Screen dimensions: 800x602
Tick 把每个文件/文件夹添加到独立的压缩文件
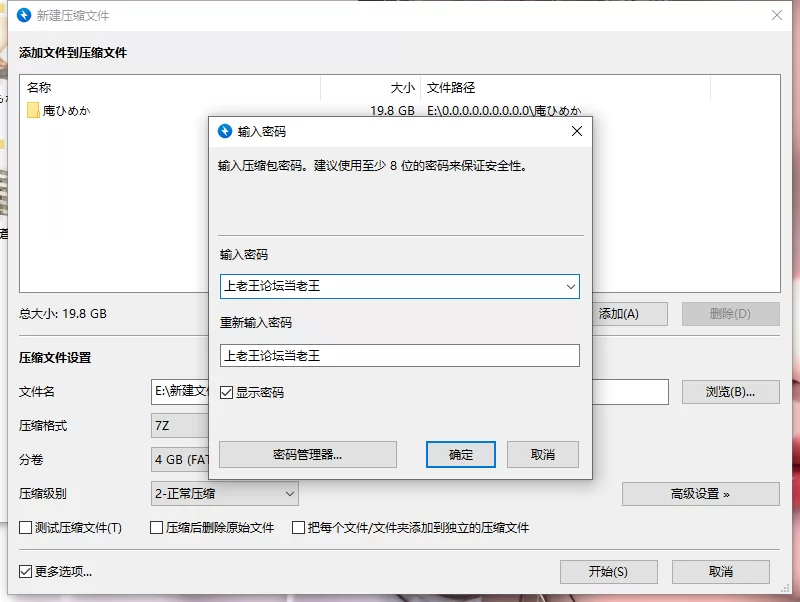pyautogui.click(x=298, y=527)
